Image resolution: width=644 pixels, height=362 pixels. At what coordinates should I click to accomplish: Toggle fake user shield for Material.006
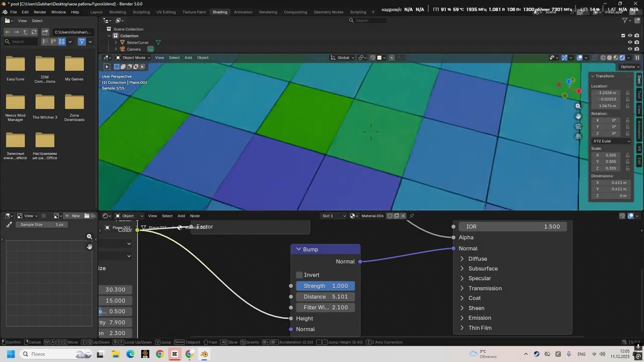click(389, 216)
